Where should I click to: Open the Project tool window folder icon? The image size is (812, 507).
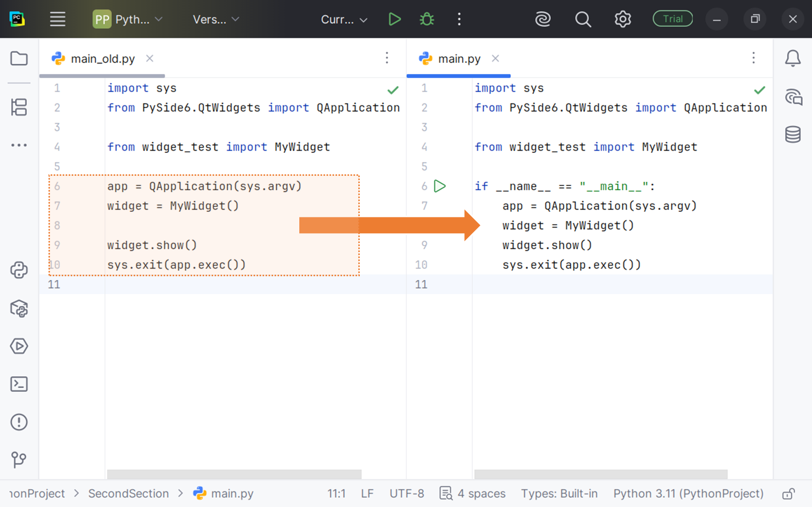(x=19, y=58)
